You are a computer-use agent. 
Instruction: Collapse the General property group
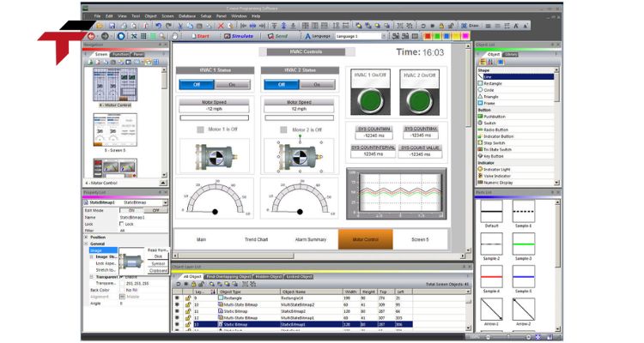click(86, 244)
